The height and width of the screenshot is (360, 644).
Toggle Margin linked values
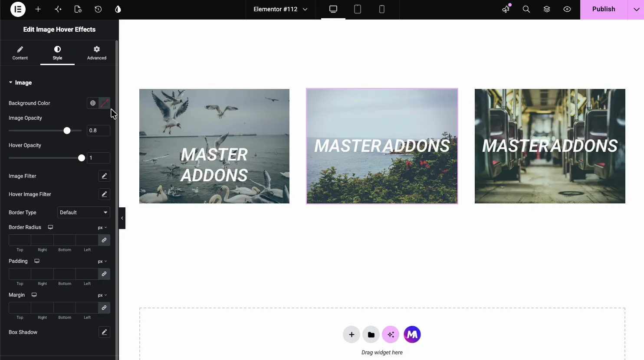tap(104, 308)
